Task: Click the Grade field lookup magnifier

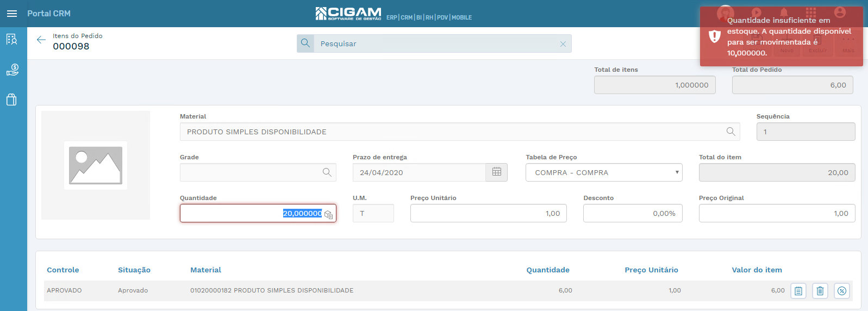Action: coord(327,172)
